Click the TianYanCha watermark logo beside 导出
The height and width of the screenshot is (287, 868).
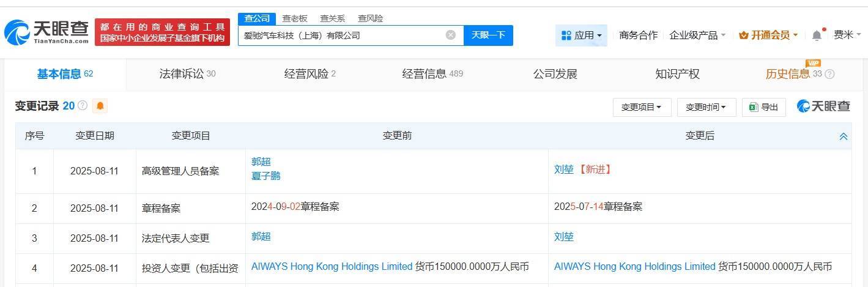point(823,106)
